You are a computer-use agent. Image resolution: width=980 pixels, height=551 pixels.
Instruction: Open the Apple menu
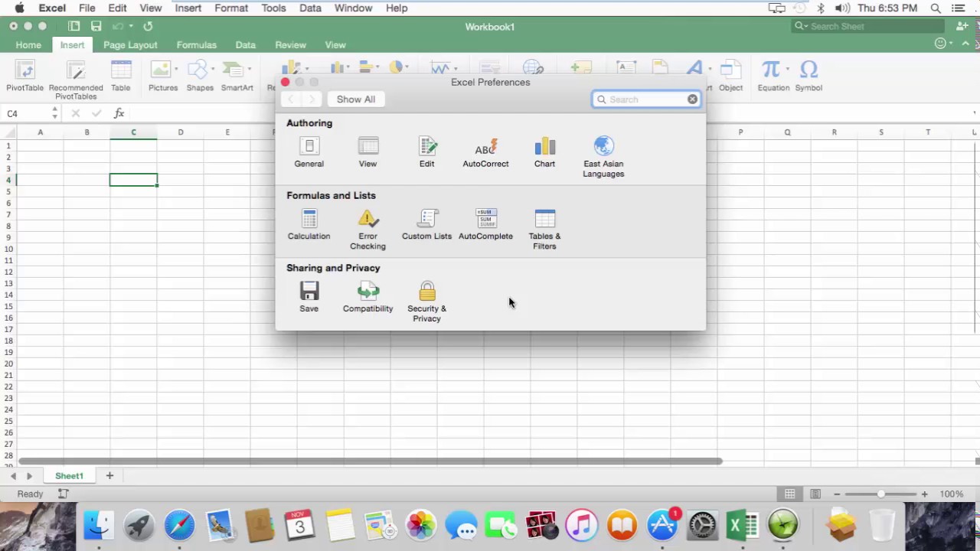[x=19, y=8]
